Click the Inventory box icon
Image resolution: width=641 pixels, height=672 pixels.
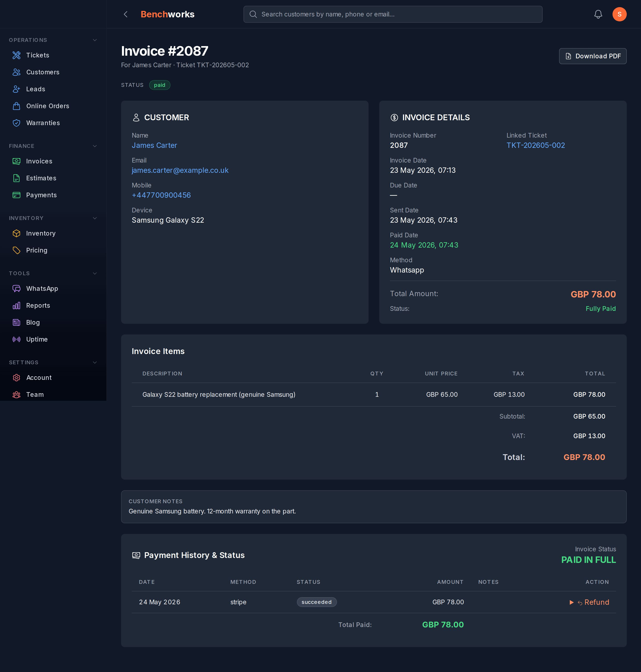(x=16, y=233)
